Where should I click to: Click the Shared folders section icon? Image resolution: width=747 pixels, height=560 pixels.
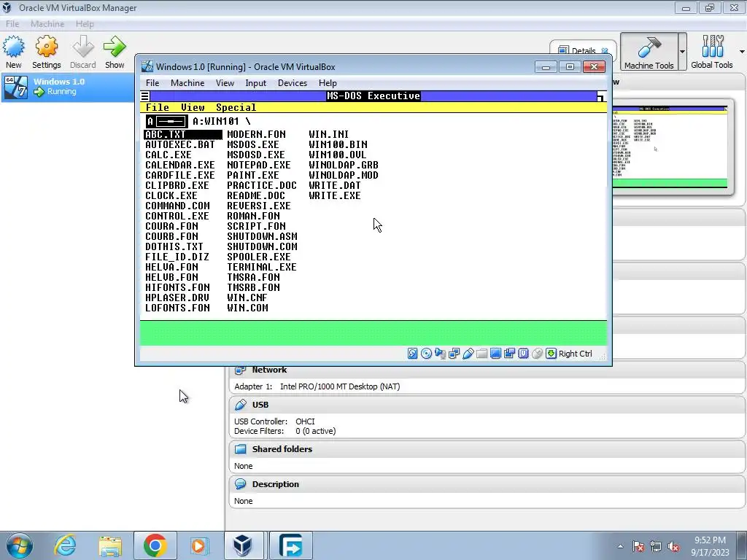coord(241,449)
